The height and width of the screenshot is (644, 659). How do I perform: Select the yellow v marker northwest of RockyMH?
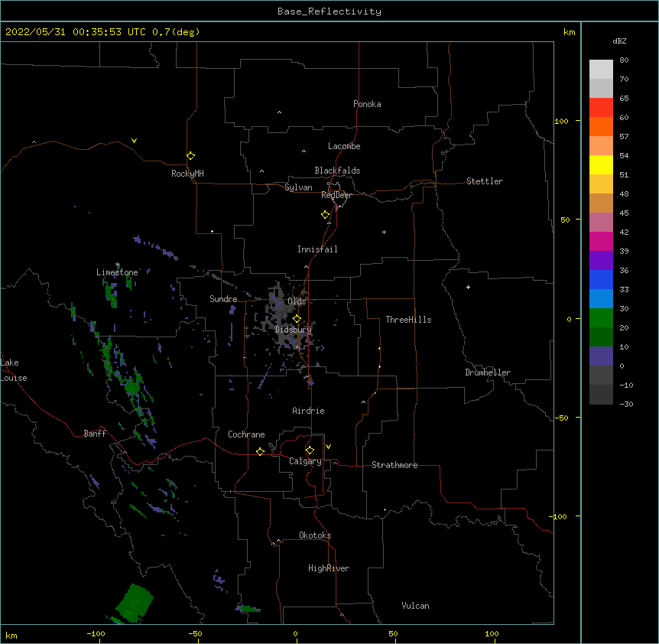[x=134, y=141]
